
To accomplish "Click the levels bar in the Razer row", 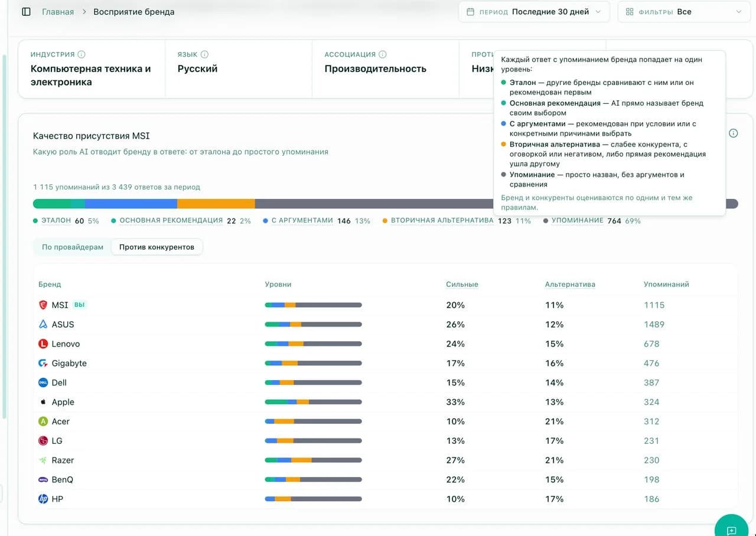I will pos(313,460).
